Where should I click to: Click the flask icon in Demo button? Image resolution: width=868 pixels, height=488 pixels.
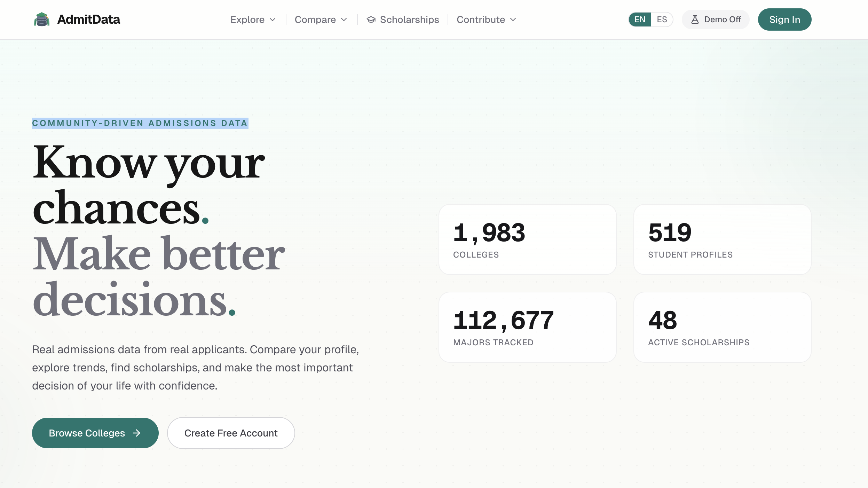tap(695, 19)
